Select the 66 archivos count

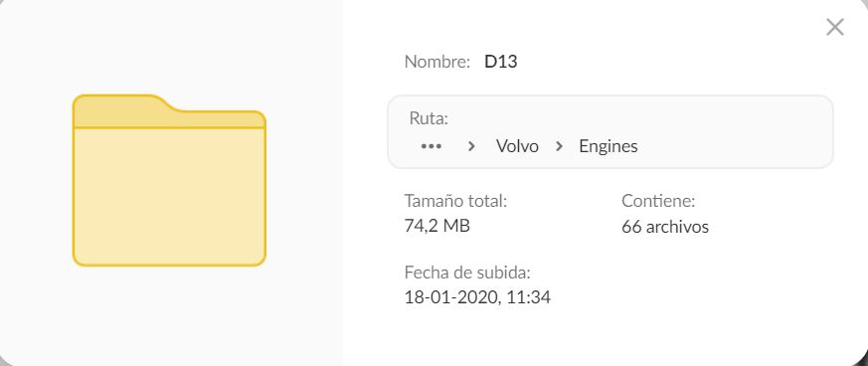tap(665, 227)
